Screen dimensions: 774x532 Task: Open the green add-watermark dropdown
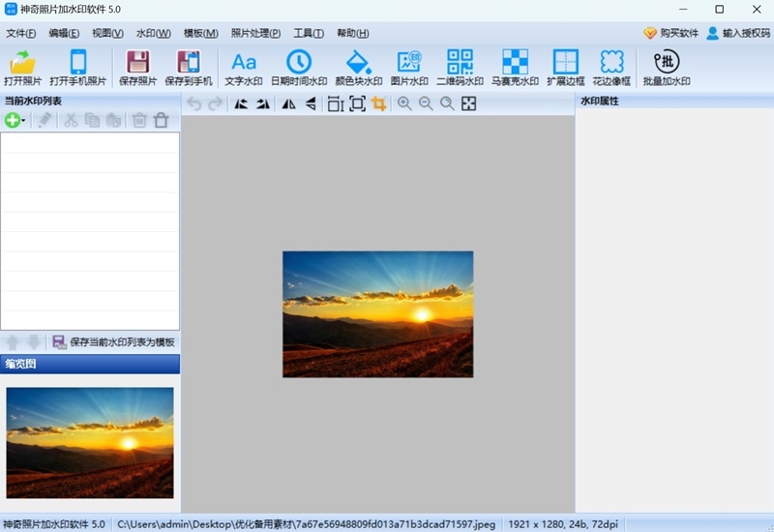(x=15, y=120)
